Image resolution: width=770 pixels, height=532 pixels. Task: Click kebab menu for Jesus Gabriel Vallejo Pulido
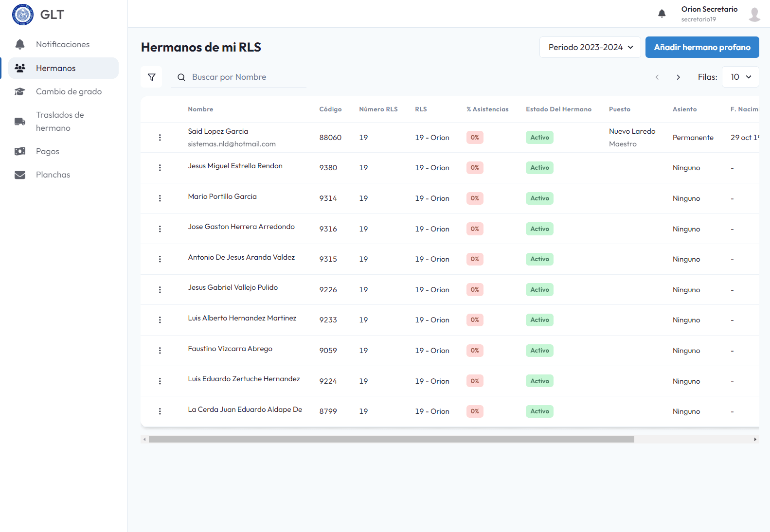[x=160, y=290]
